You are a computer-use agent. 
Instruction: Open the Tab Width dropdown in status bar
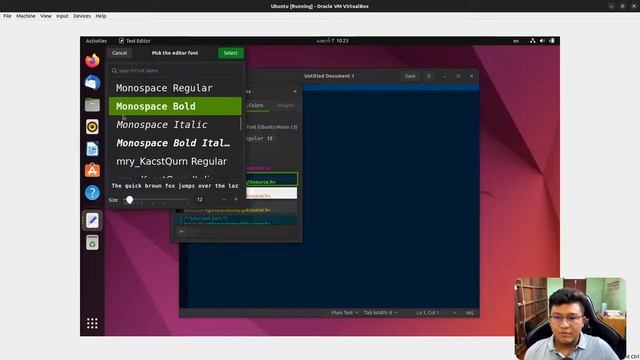point(380,313)
